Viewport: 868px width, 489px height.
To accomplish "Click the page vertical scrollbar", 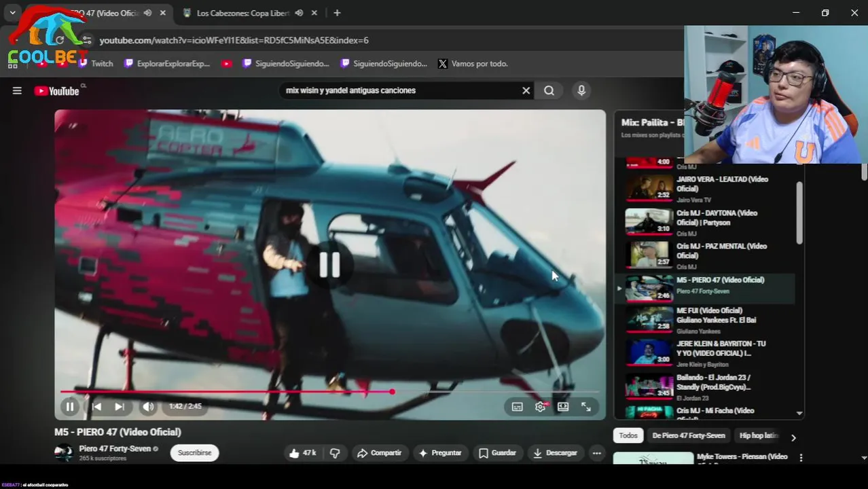I will 863,171.
